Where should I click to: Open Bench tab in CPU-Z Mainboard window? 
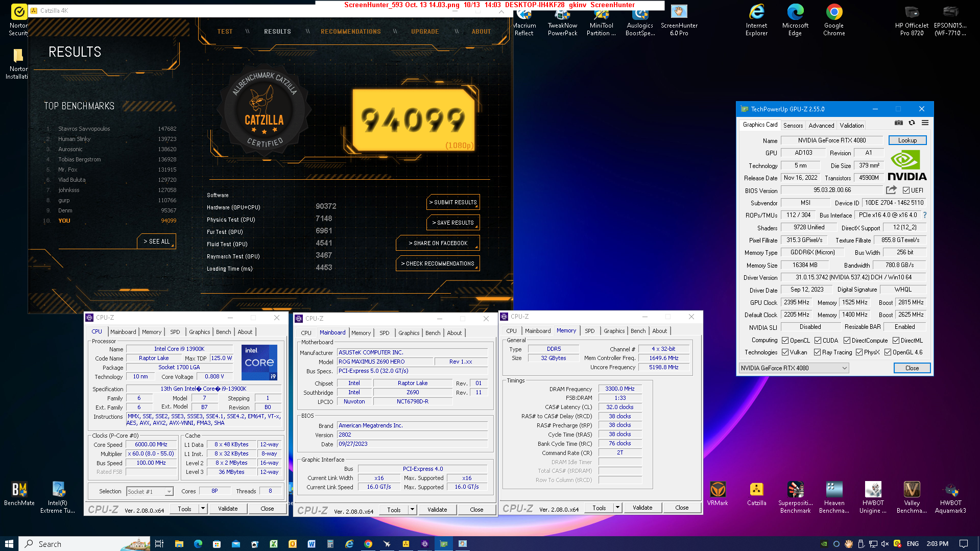(x=433, y=333)
